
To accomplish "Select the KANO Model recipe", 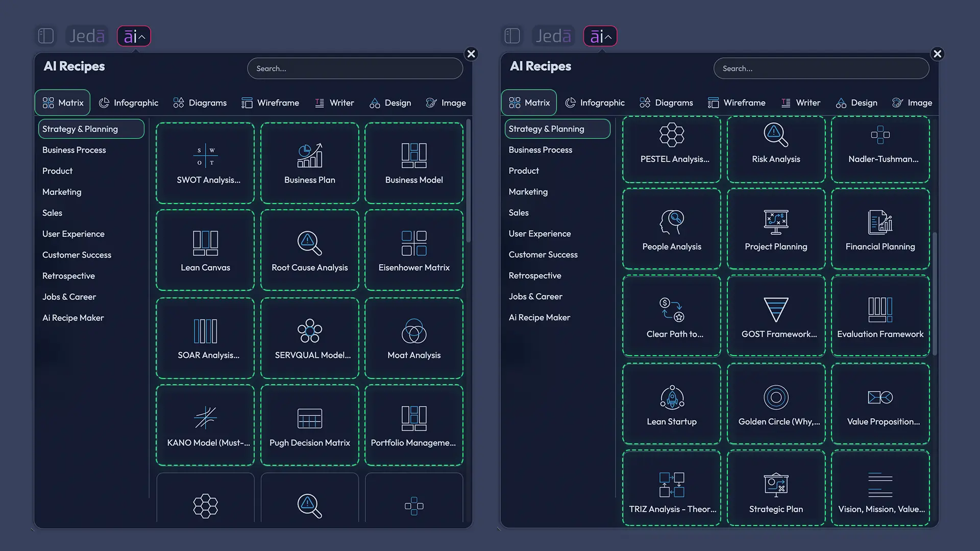I will tap(205, 425).
